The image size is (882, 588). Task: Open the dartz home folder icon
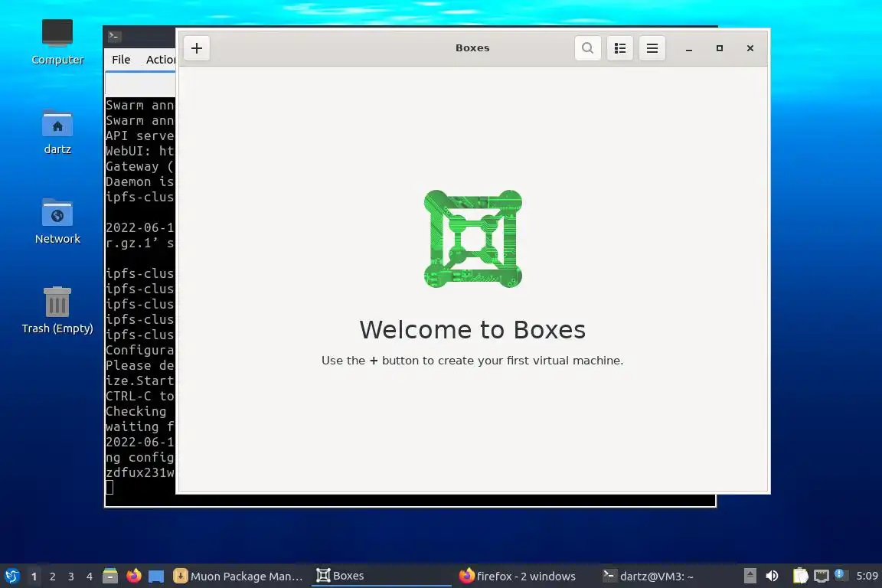tap(57, 132)
